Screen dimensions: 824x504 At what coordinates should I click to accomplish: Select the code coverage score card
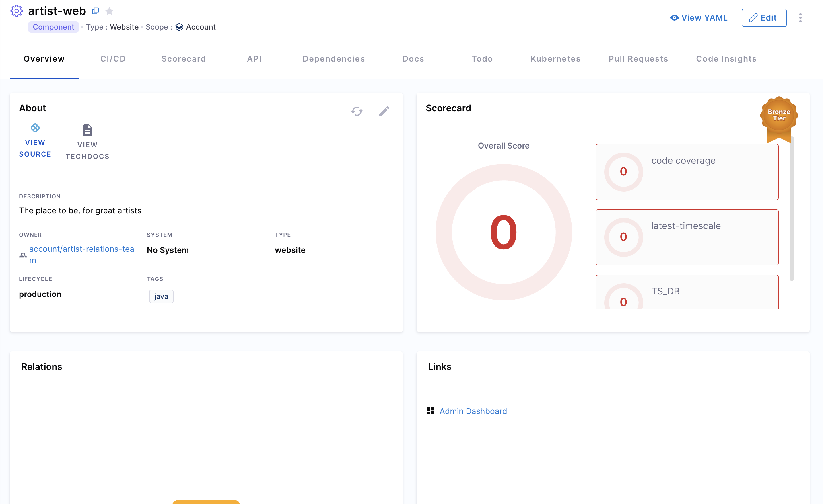pyautogui.click(x=687, y=172)
